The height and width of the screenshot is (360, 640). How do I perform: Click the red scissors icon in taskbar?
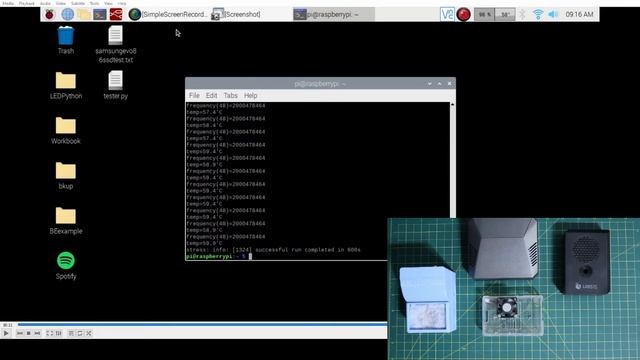pyautogui.click(x=116, y=14)
